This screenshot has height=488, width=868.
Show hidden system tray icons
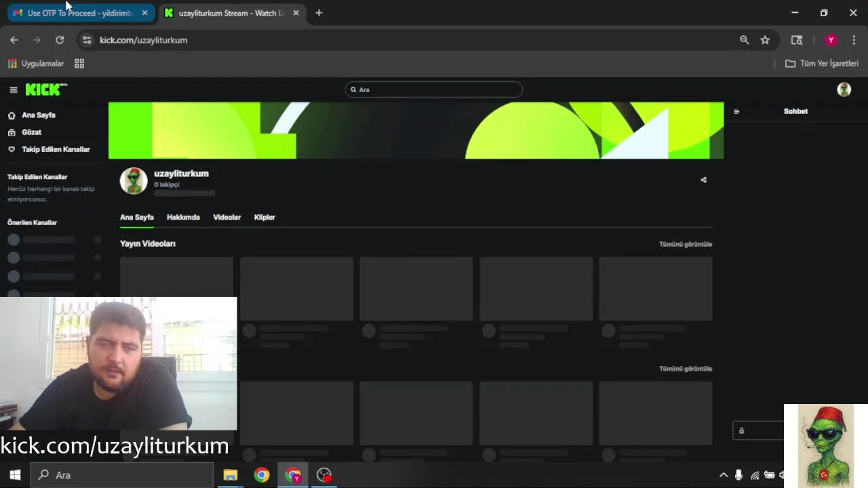[724, 475]
